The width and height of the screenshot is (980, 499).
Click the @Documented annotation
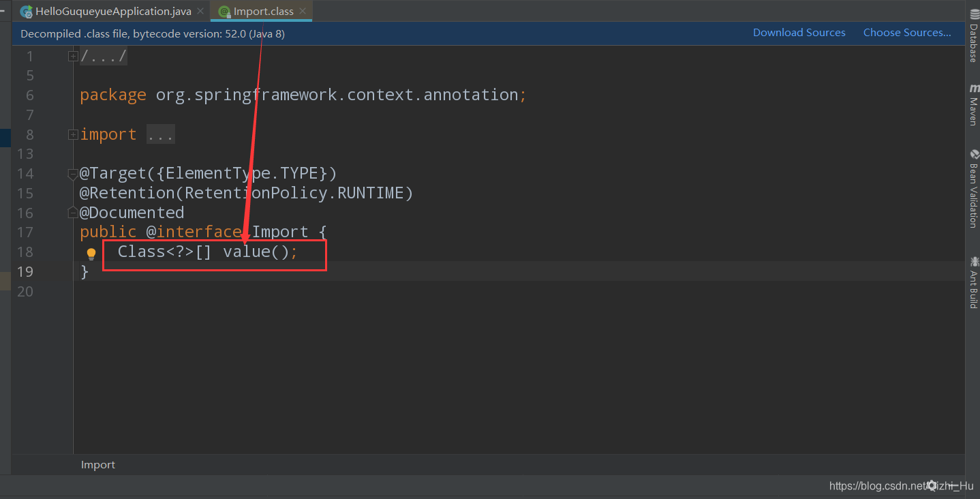[132, 213]
